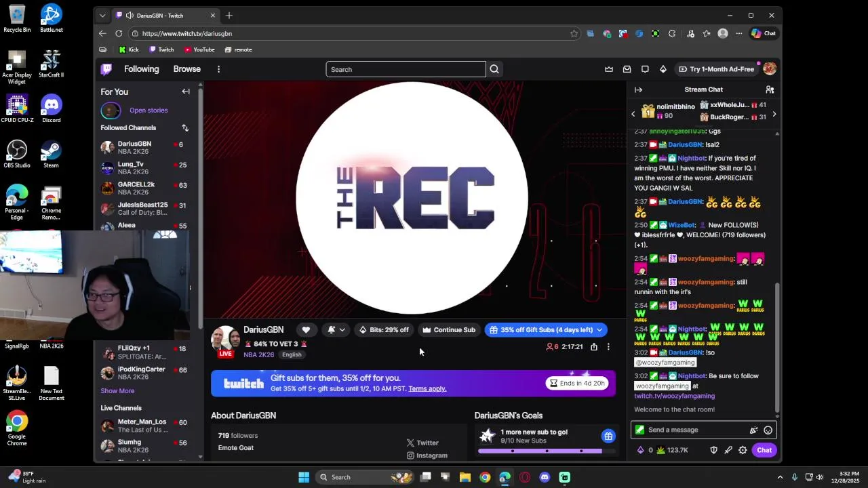The image size is (868, 488).
Task: Unfollow DariusGBN with the heart button
Action: point(306,329)
